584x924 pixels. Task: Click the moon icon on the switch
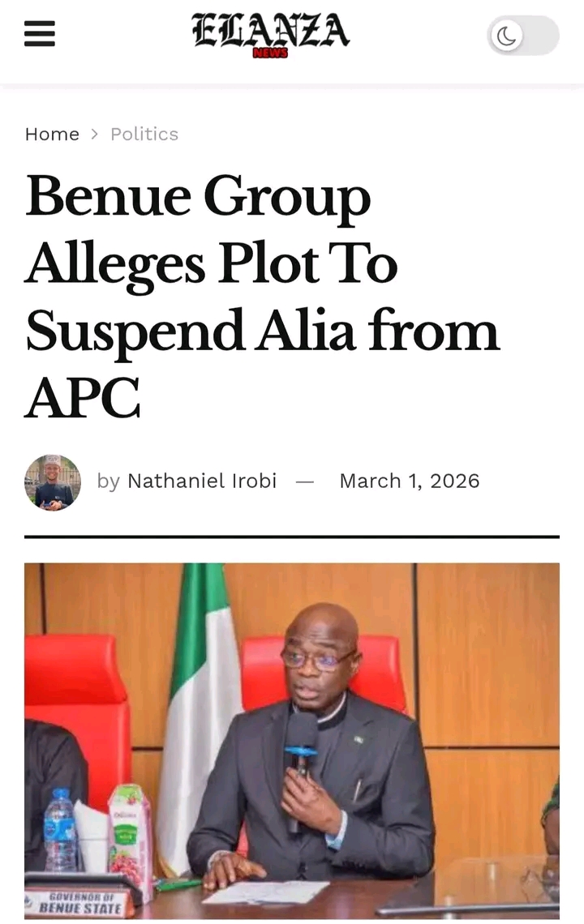[506, 36]
